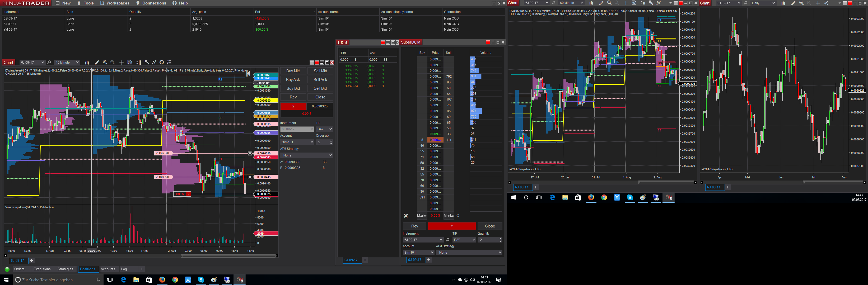
Task: Open 60 Minute interval dropdown
Action: tap(571, 3)
